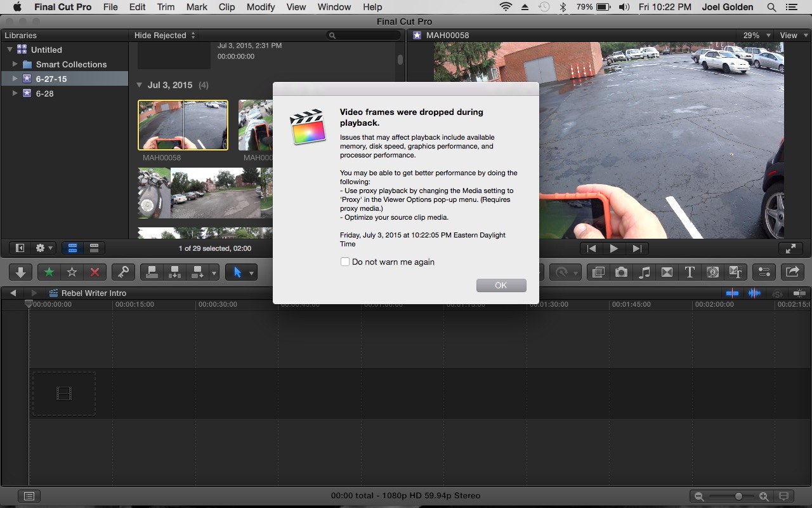Screen dimensions: 812x508
Task: Open the viewer 29% zoom dropdown
Action: (757, 36)
